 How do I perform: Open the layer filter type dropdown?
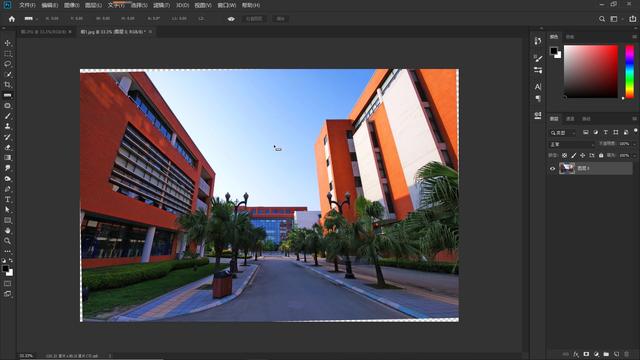pos(562,133)
